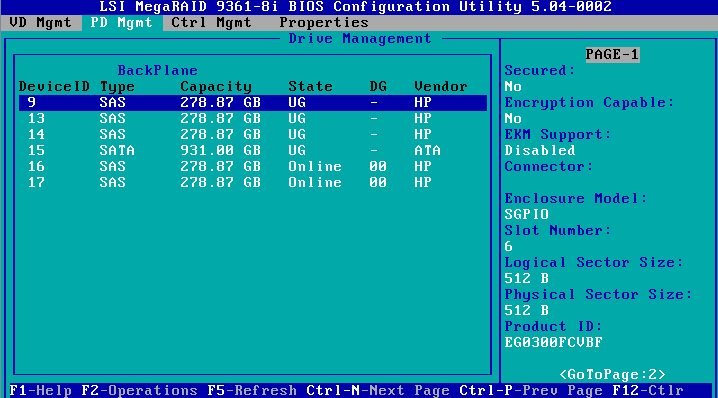Viewport: 718px width, 398px height.
Task: Click the Type column header
Action: [x=117, y=87]
